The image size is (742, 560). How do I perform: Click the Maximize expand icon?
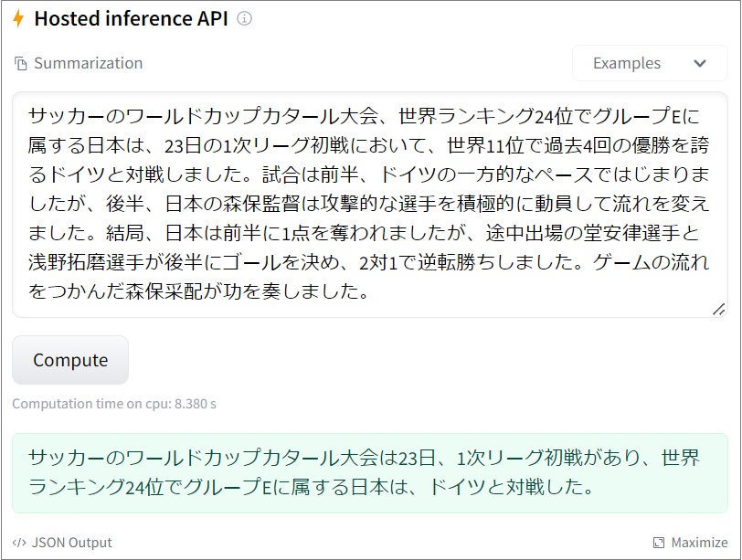tap(659, 543)
